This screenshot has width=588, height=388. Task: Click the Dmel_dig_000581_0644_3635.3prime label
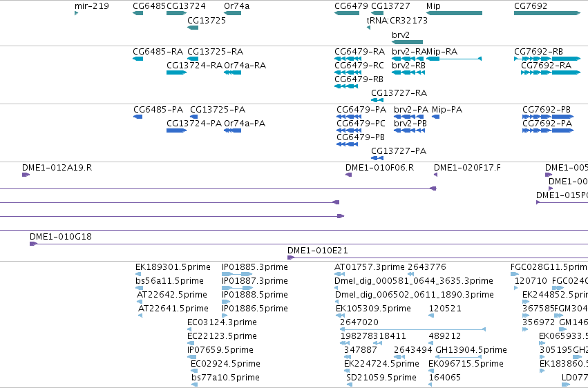tap(414, 280)
